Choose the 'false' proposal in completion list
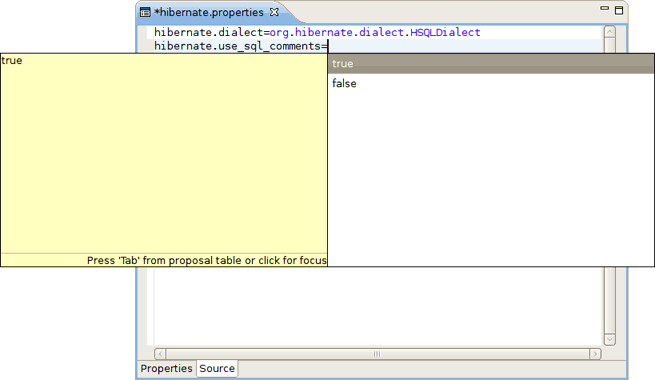Screen dimensions: 655x380 click(491, 84)
